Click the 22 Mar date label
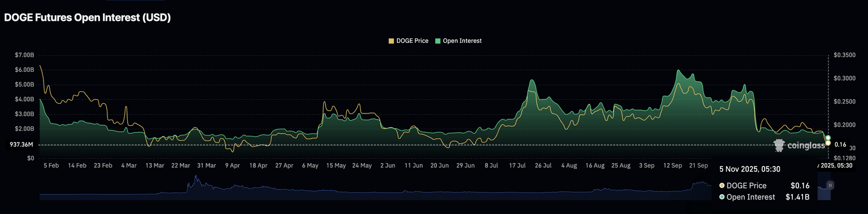Viewport: 868px width, 214px height. (180, 166)
